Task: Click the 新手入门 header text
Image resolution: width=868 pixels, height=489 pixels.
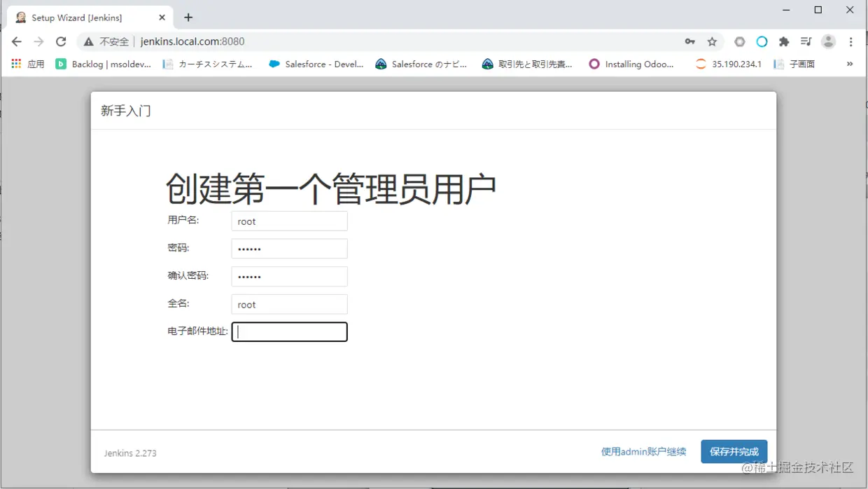Action: tap(126, 111)
